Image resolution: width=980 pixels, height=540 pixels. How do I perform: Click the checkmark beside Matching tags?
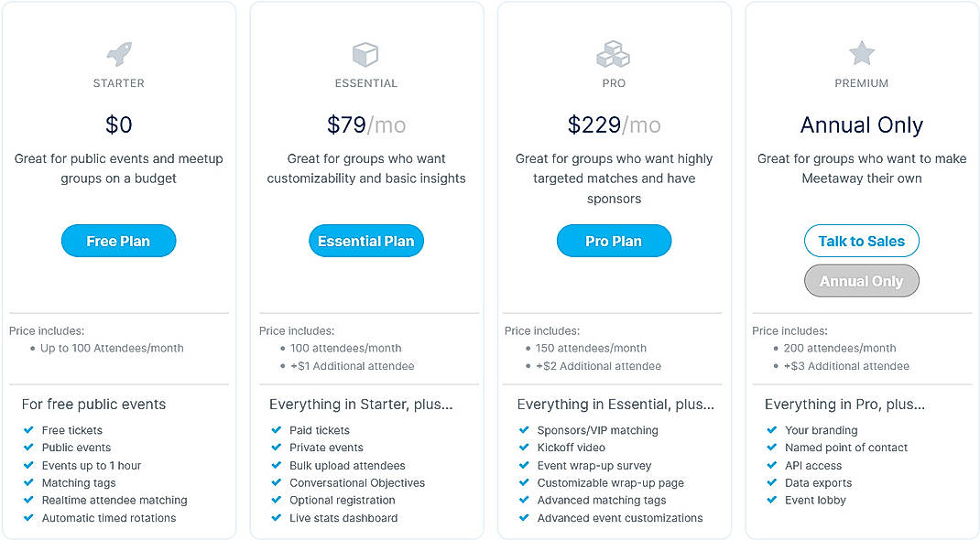pos(29,482)
